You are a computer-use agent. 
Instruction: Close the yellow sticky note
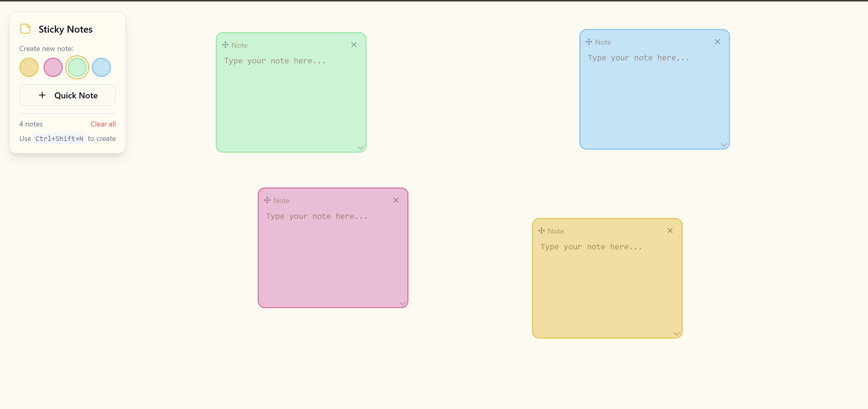pyautogui.click(x=670, y=231)
